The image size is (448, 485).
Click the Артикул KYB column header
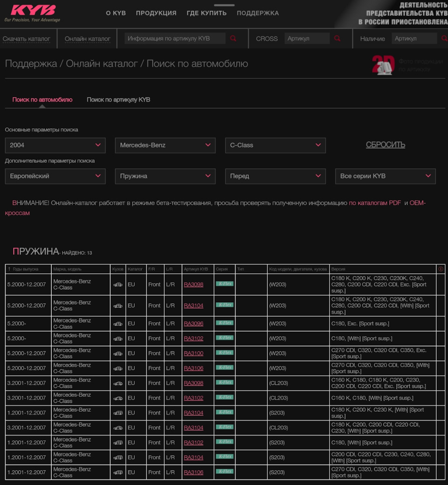[x=196, y=269]
